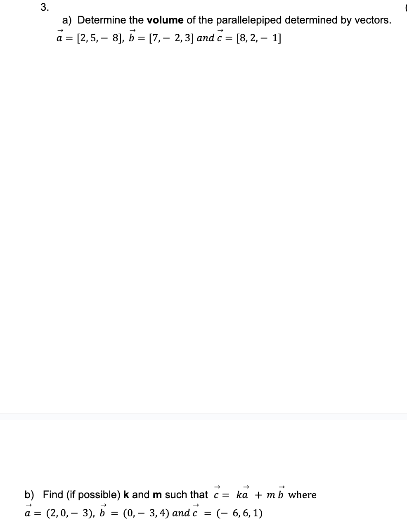Click the partial parenthesis at top right edge
This screenshot has height=532, width=407.
[405, 8]
